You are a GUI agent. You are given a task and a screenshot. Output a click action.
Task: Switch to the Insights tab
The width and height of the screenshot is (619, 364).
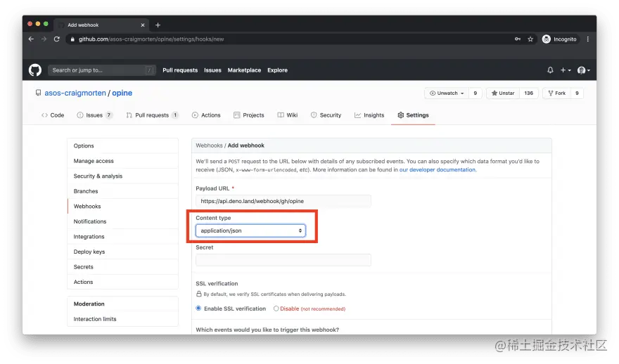(x=369, y=115)
